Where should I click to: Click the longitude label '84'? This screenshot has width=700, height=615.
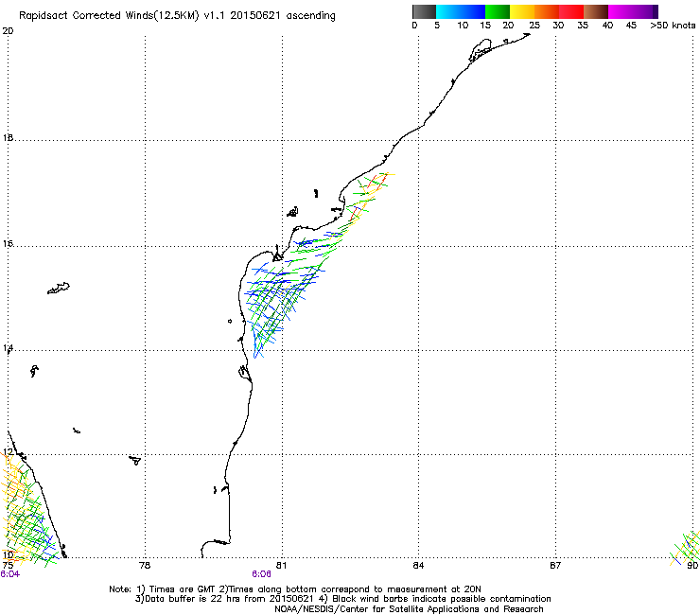(418, 566)
